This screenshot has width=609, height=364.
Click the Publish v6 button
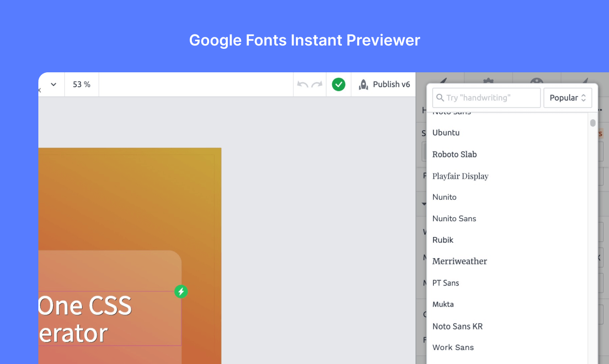click(x=385, y=85)
